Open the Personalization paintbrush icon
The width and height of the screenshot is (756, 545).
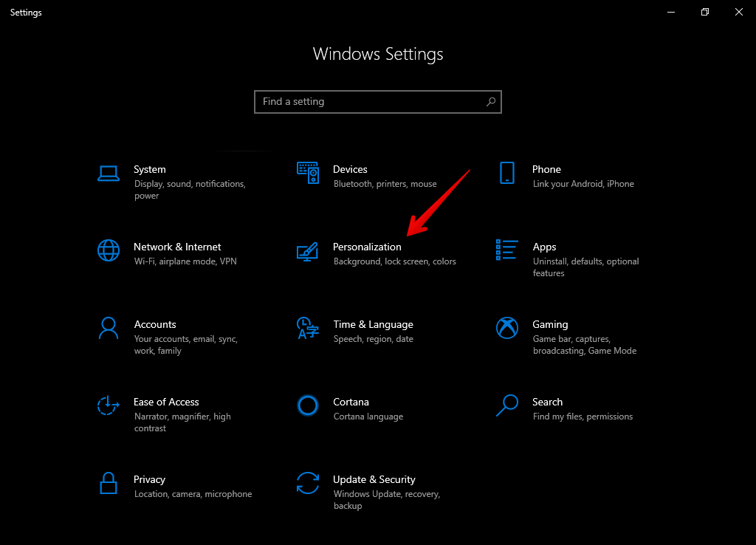point(308,251)
